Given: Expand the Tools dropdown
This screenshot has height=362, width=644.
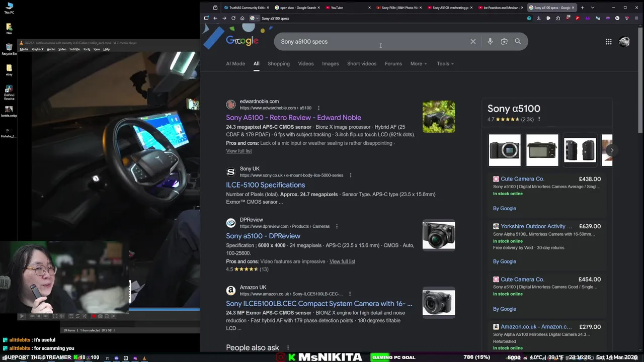Looking at the screenshot, I should point(445,64).
